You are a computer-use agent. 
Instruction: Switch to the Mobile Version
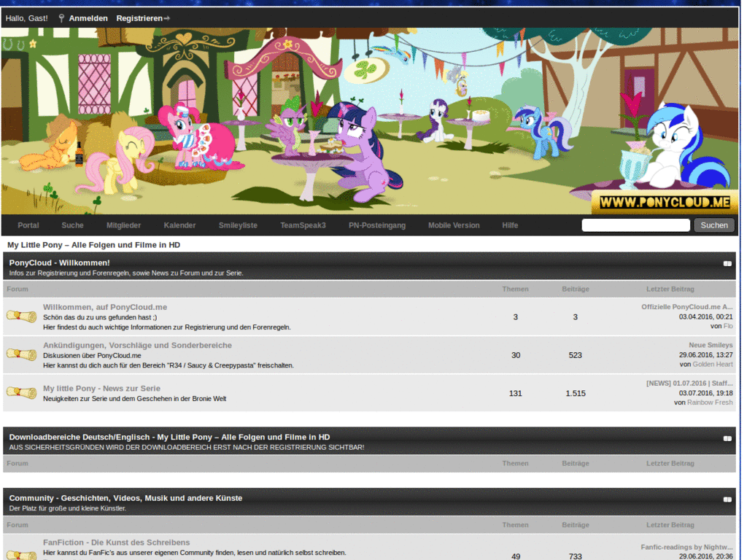(454, 225)
